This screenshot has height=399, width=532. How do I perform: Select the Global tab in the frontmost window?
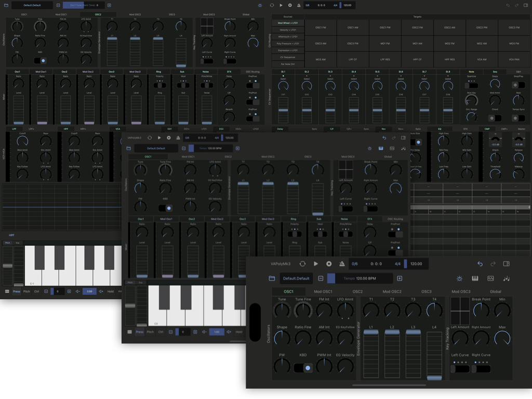(496, 292)
